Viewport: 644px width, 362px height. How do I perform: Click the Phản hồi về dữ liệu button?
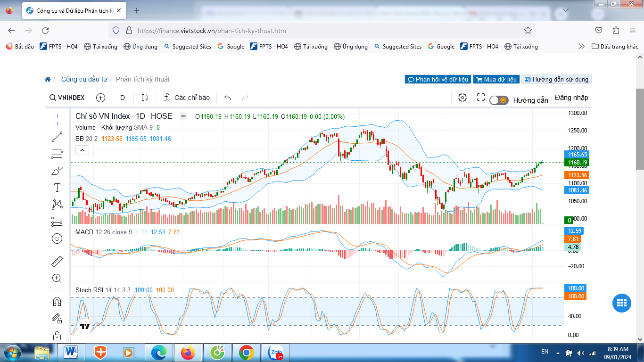coord(438,79)
